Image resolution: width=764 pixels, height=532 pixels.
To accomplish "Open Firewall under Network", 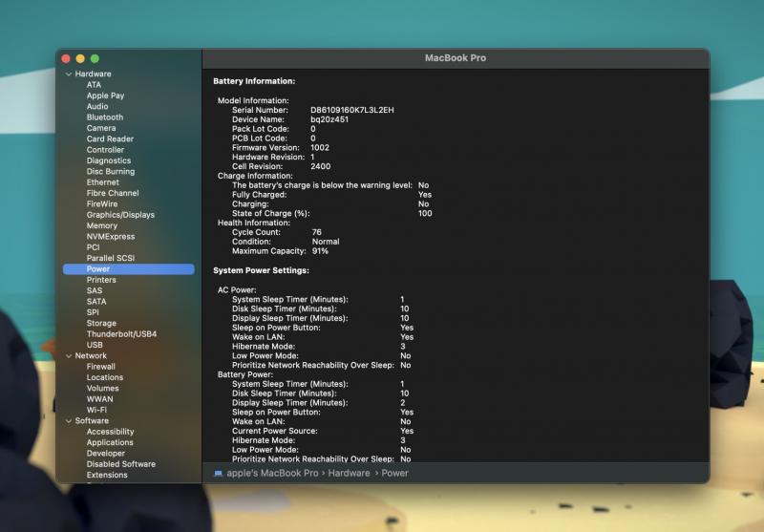I will pyautogui.click(x=101, y=367).
